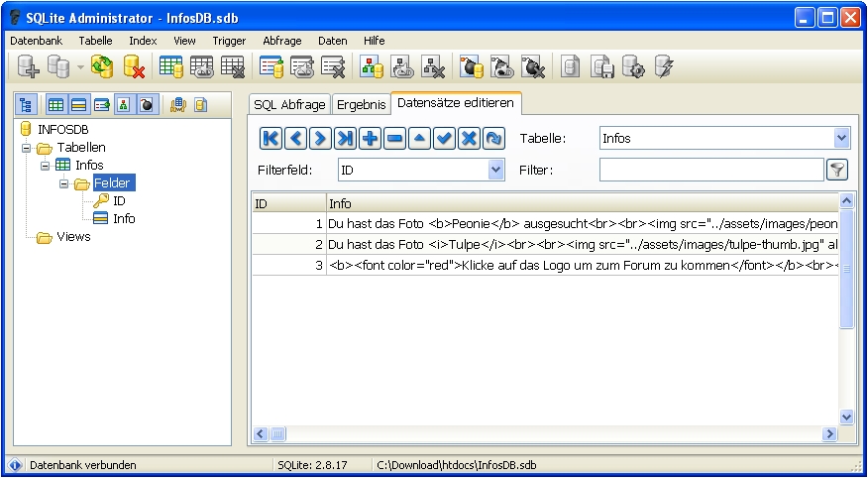Image resolution: width=868 pixels, height=478 pixels.
Task: Open the Filterfeld dropdown showing ID
Action: (x=496, y=170)
